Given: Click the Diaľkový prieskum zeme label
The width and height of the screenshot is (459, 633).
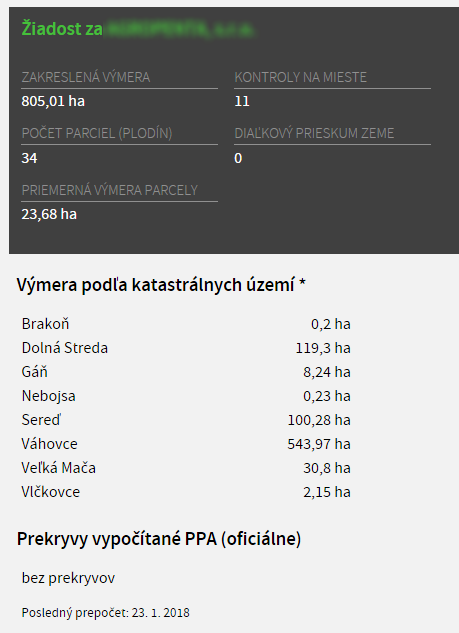Looking at the screenshot, I should (314, 133).
